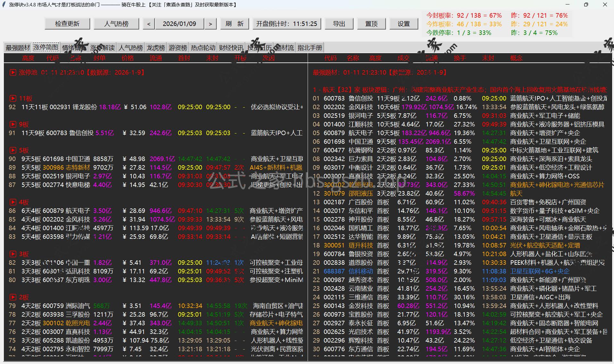This screenshot has height=364, width=614.
Task: Advance to the next date with >
Action: [210, 24]
